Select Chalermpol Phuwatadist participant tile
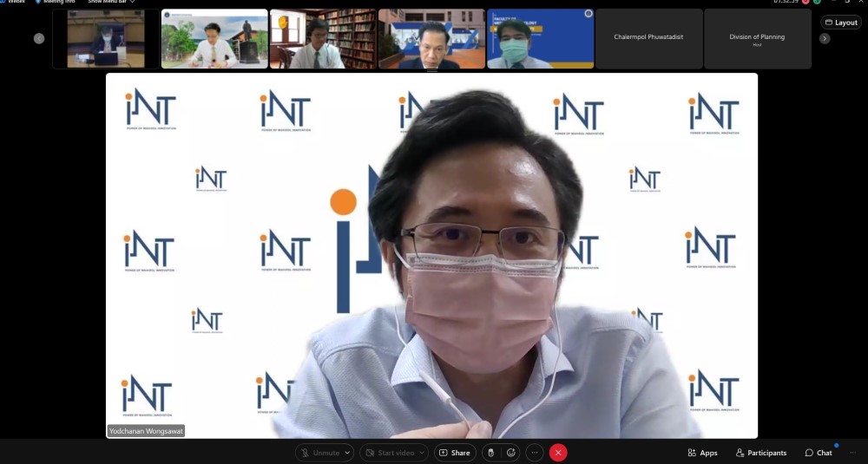The width and height of the screenshot is (868, 464). coord(648,37)
